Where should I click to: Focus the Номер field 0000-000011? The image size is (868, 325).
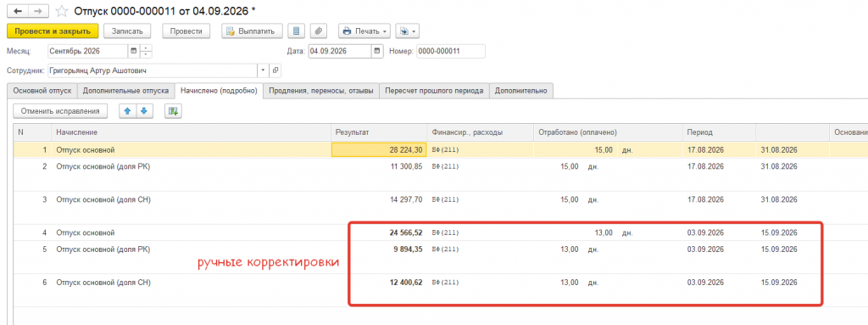[x=451, y=51]
